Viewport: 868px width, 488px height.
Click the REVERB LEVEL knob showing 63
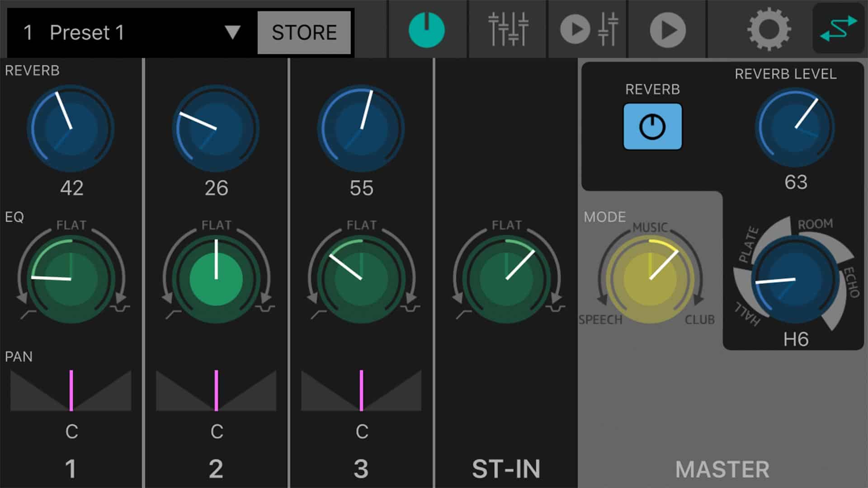(795, 128)
